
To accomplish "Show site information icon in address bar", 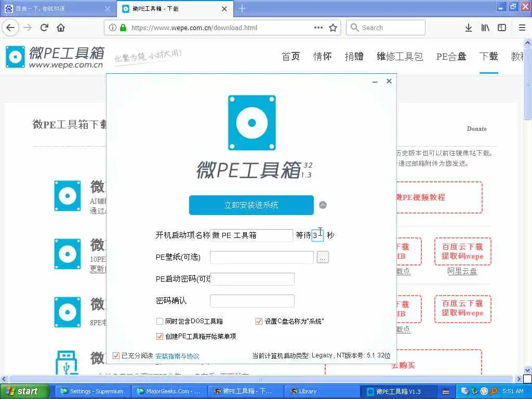I will [112, 28].
